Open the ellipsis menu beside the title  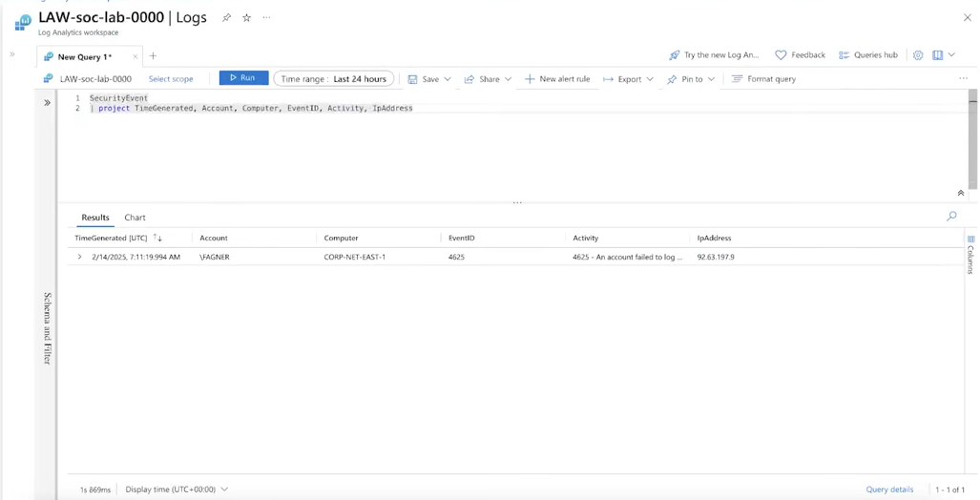267,17
